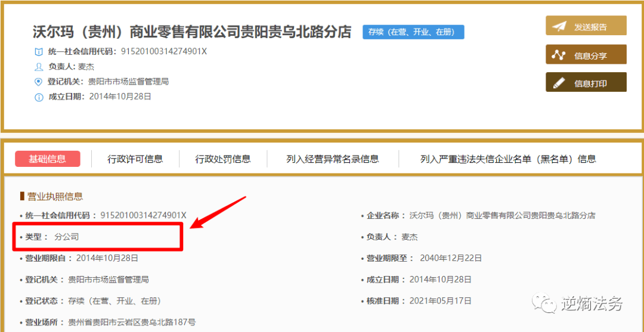Click the header credit code 91520100314274901X
The image size is (644, 332).
(164, 51)
